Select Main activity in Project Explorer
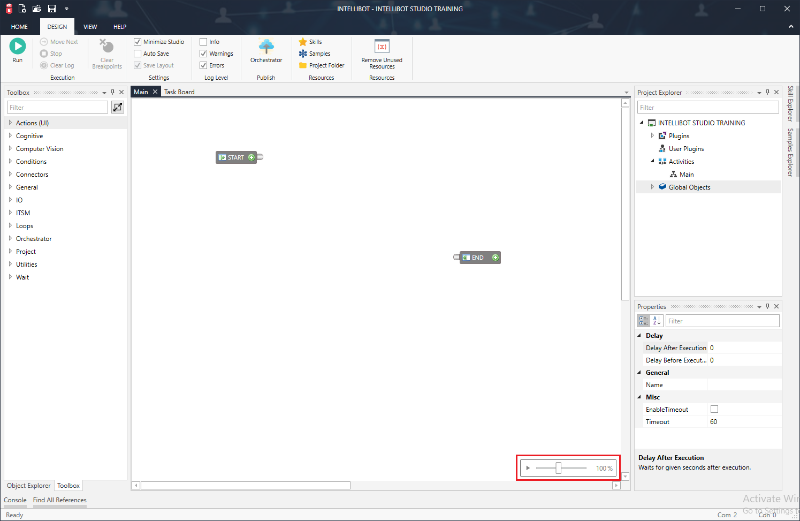Viewport: 800px width, 521px height. pyautogui.click(x=690, y=174)
